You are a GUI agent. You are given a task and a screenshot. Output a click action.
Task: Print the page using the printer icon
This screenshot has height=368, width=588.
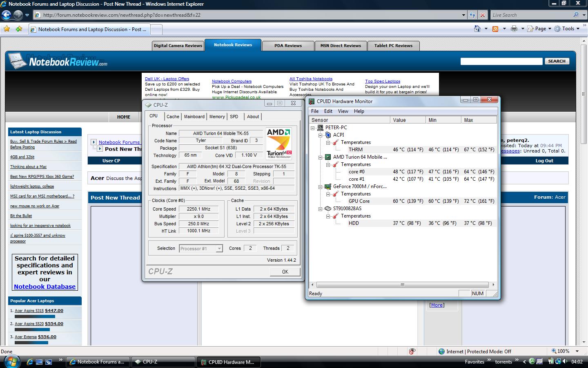pyautogui.click(x=514, y=29)
